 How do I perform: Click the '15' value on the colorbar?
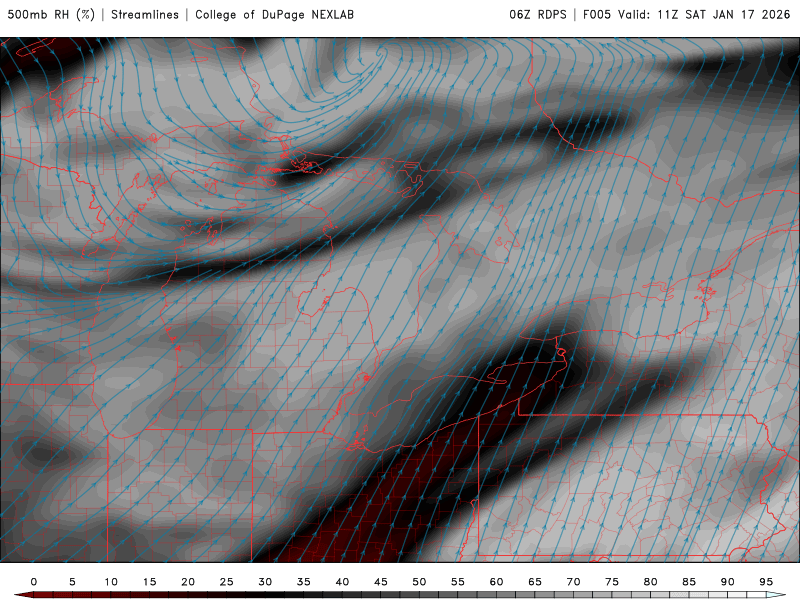(149, 582)
